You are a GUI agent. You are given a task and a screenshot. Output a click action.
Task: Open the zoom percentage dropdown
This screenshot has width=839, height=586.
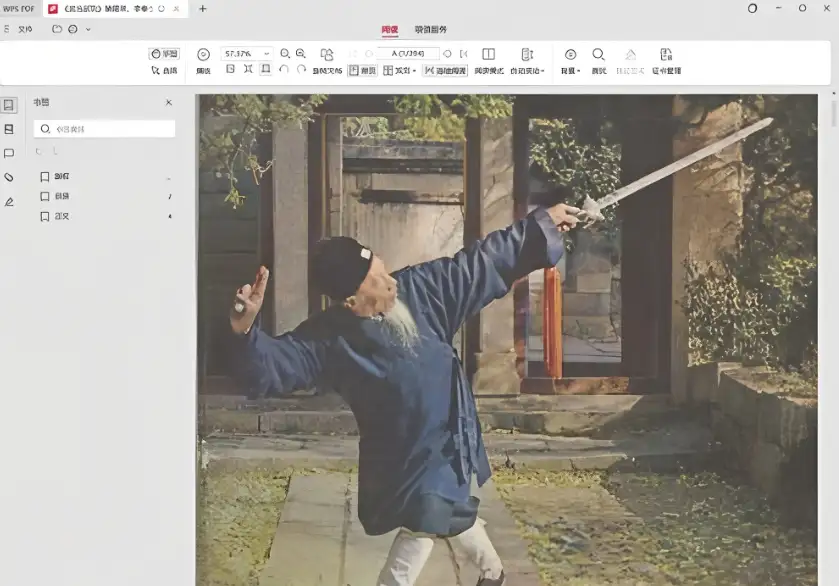click(266, 54)
